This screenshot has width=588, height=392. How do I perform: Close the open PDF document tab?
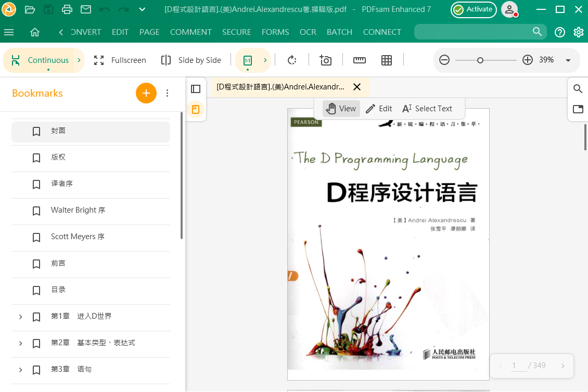tap(357, 87)
